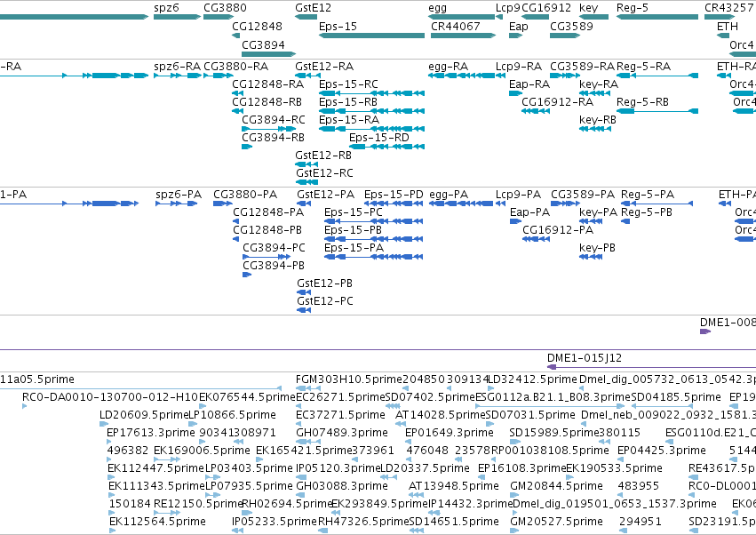Click the Eps-15-PC protein label
The width and height of the screenshot is (756, 535).
[x=354, y=212]
